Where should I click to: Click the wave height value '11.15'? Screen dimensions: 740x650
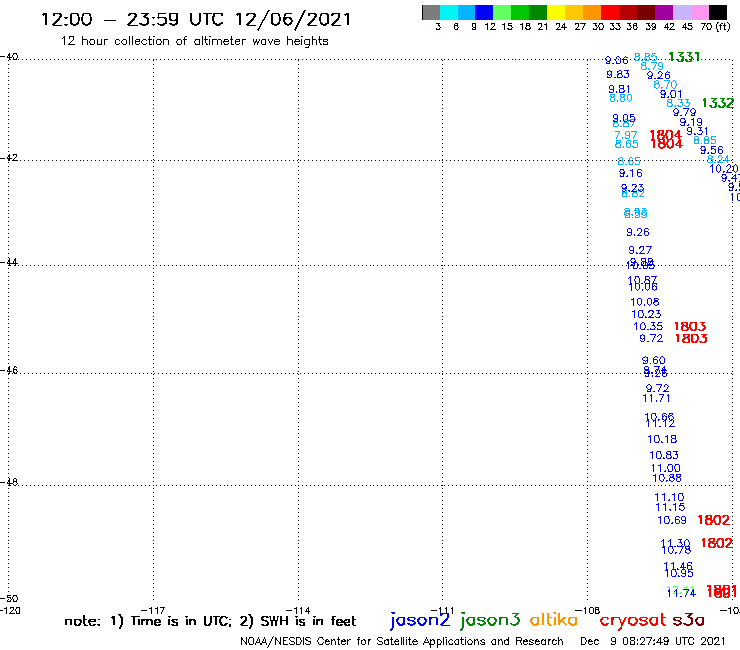(x=670, y=507)
